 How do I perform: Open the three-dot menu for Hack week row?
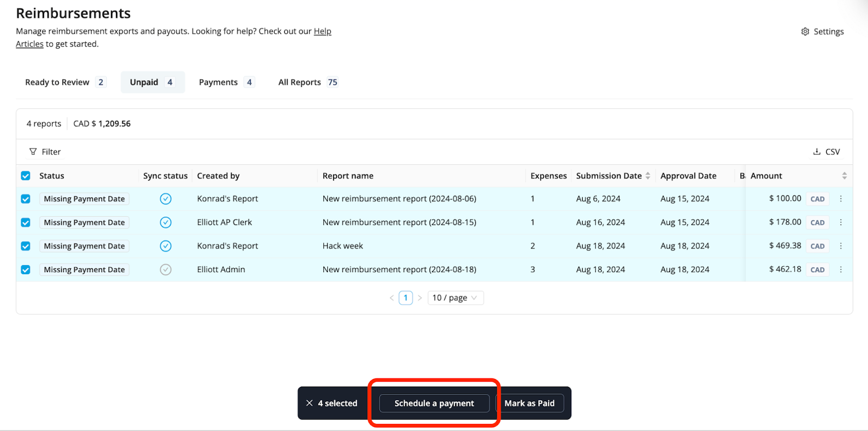[841, 246]
